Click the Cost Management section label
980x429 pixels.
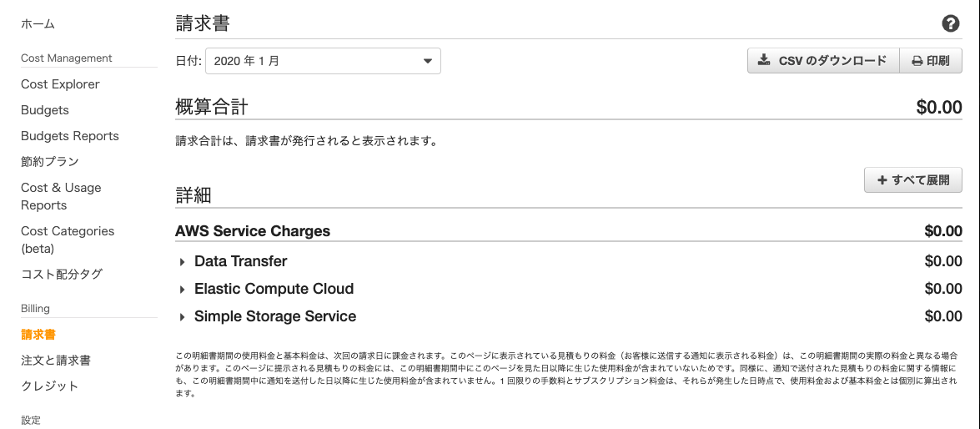coord(66,58)
